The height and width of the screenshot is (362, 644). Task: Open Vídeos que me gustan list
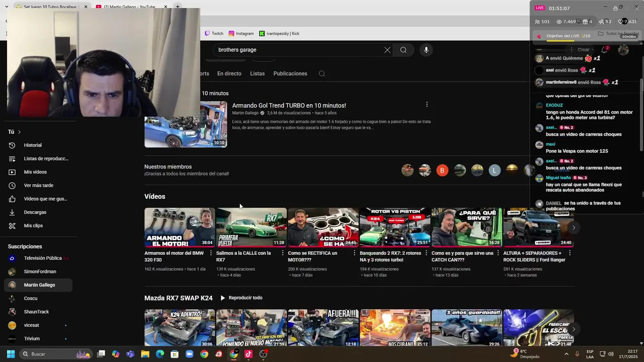pyautogui.click(x=38, y=199)
